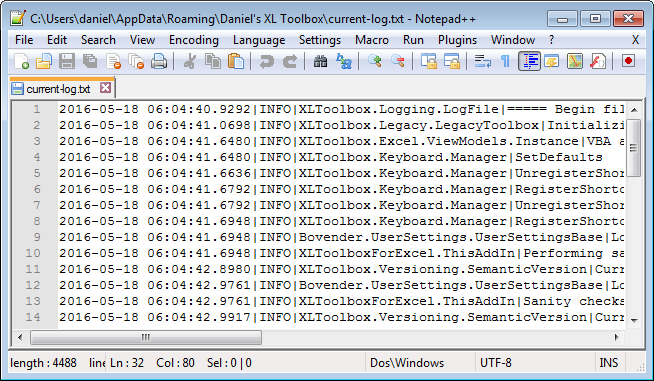Click the horizontal scrollbar thumb

[146, 337]
